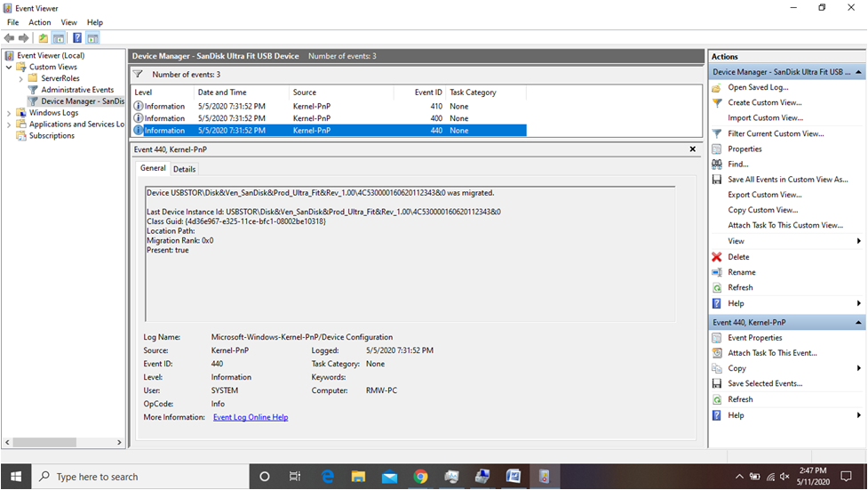
Task: Click the Create Custom View funnel icon
Action: tap(717, 102)
